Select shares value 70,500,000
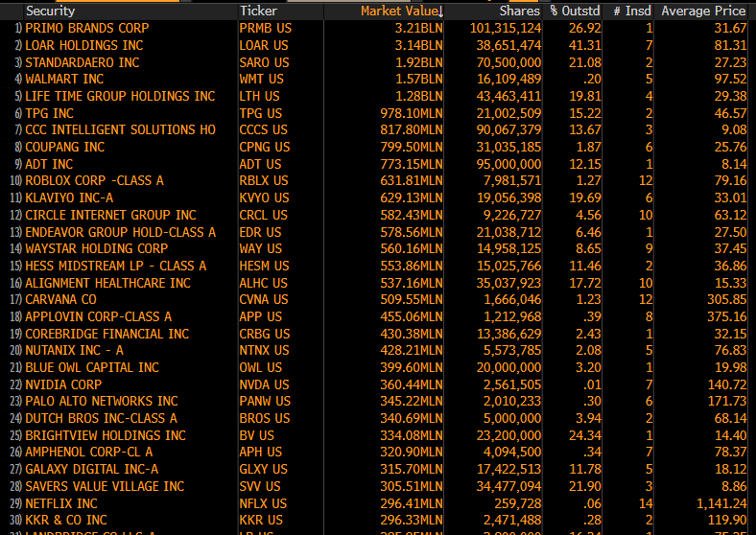 [508, 62]
